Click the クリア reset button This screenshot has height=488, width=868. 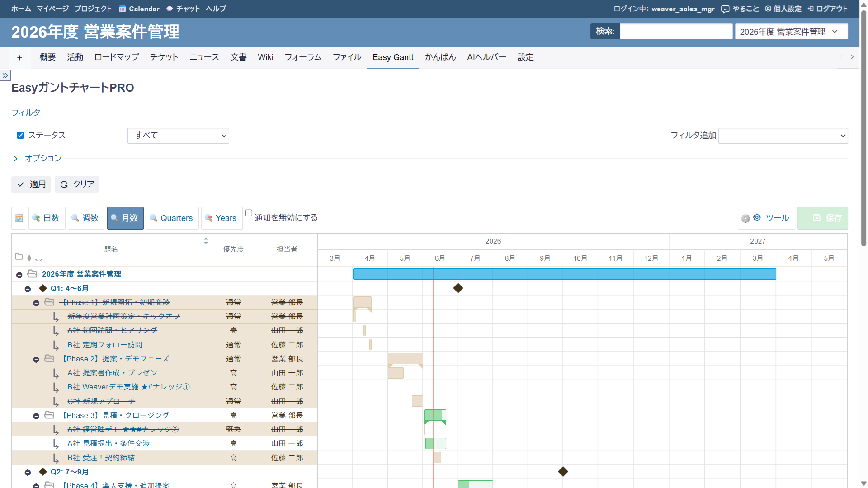tap(77, 184)
